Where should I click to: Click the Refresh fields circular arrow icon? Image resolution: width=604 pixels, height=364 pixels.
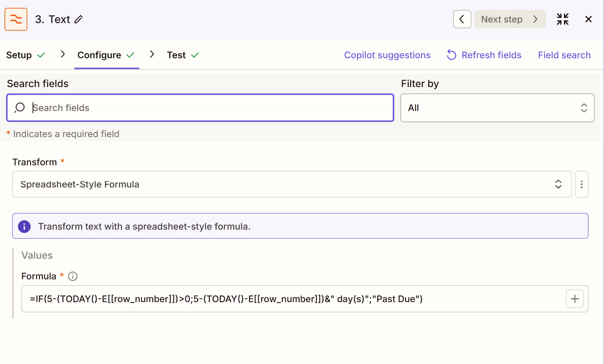coord(451,55)
